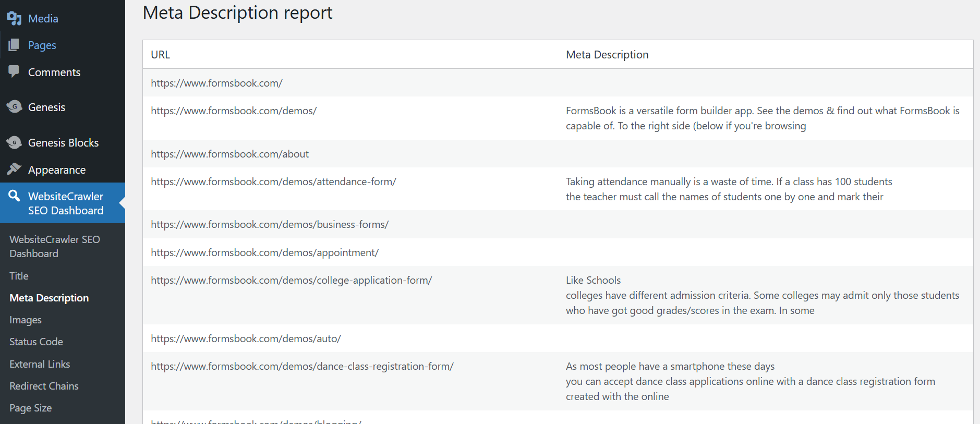Open the Redirect Chains report
The width and height of the screenshot is (980, 424).
point(44,386)
